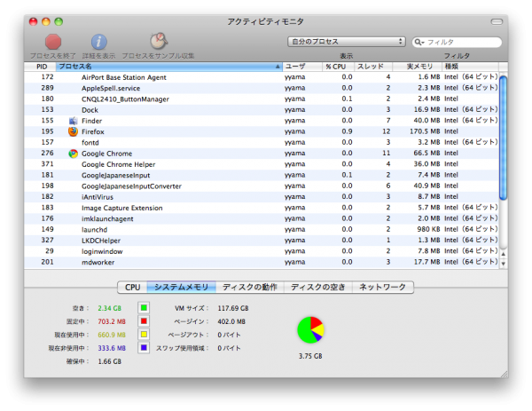Click in the フィルタ search field
532x411 pixels.
click(457, 42)
